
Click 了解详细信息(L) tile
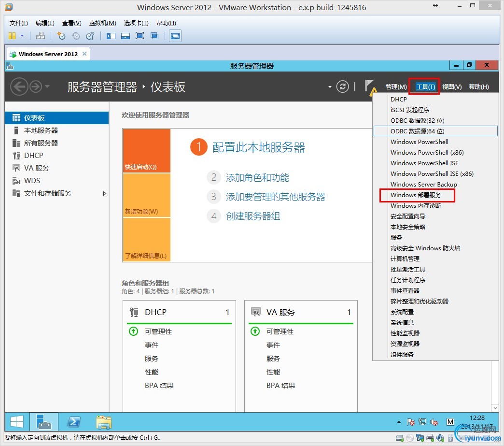coord(147,239)
